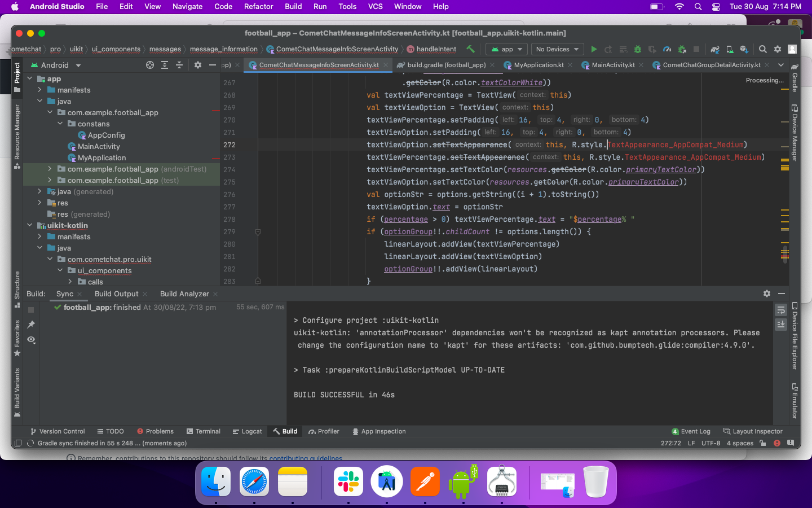
Task: Collapse all in the Project tree
Action: 179,65
